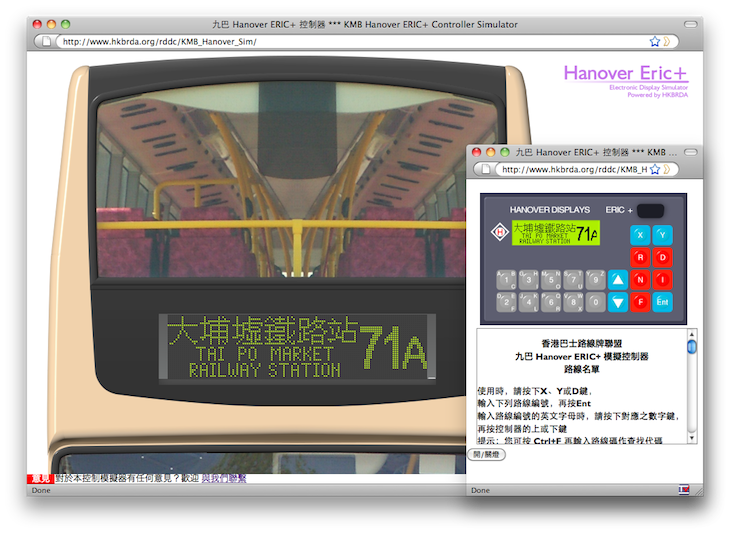Click the grey 9 YZ key
The image size is (730, 533).
tap(596, 280)
